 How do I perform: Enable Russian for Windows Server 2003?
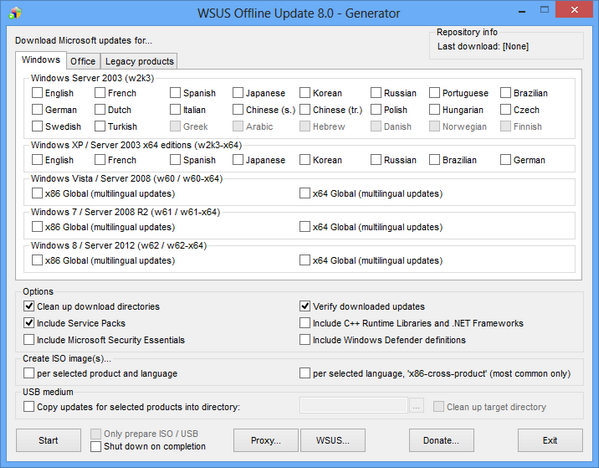[376, 93]
